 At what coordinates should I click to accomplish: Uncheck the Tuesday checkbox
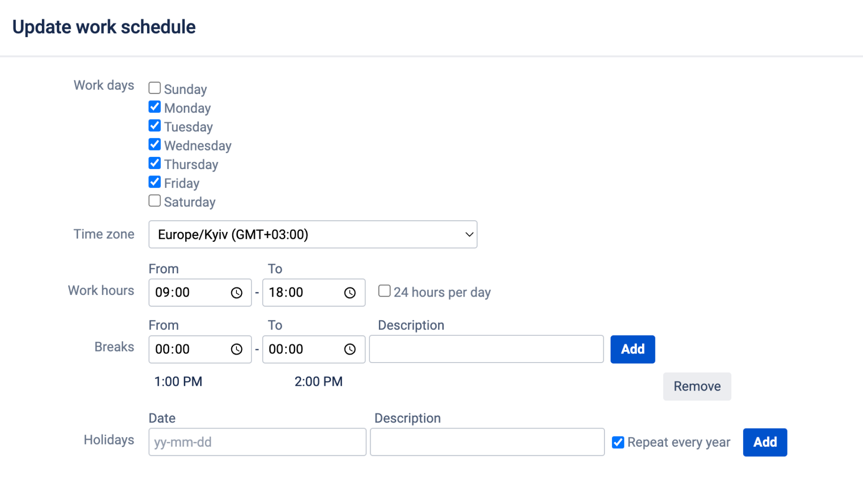point(154,125)
